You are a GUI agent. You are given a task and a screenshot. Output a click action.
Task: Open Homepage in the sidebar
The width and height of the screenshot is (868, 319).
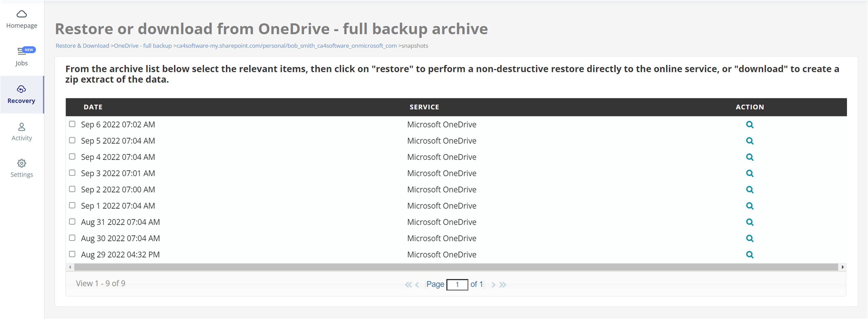point(22,20)
